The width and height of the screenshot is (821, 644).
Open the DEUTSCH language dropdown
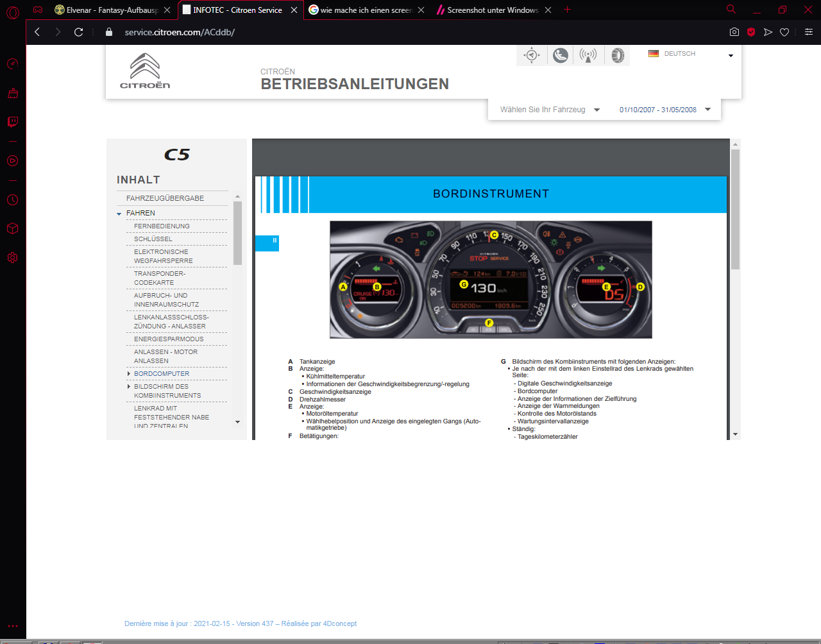(731, 56)
